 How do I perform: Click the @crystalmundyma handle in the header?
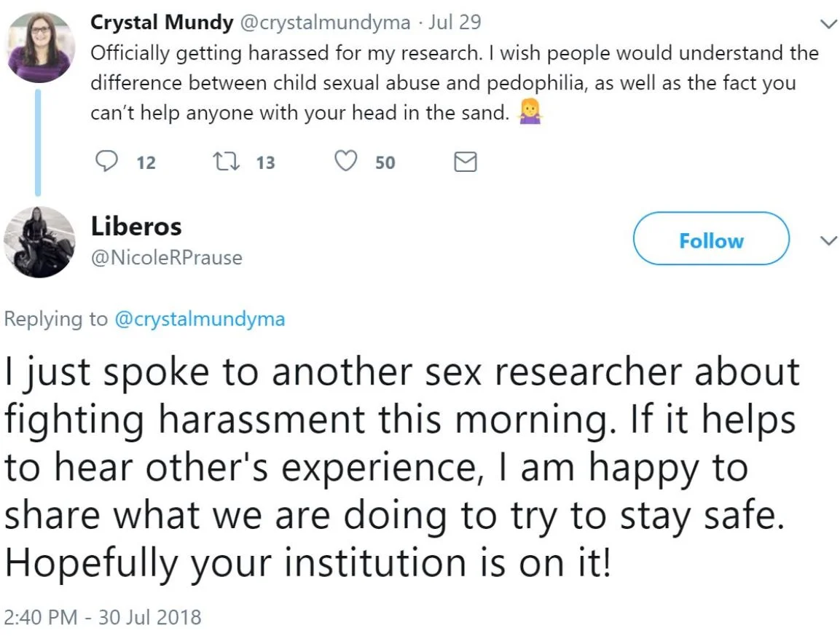tap(323, 22)
